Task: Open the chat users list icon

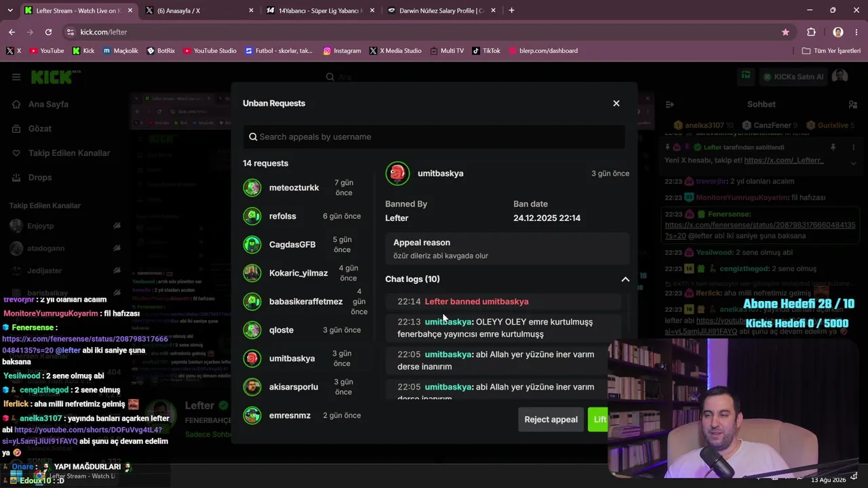Action: (853, 104)
